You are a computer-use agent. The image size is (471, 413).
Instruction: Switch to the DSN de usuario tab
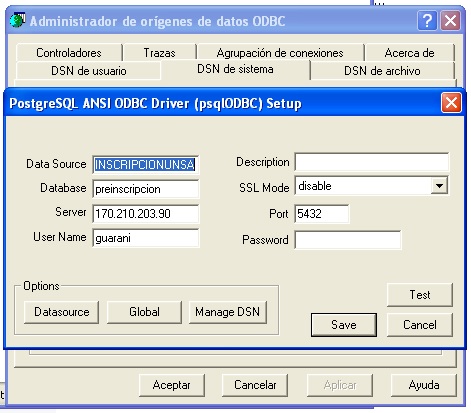tap(88, 71)
